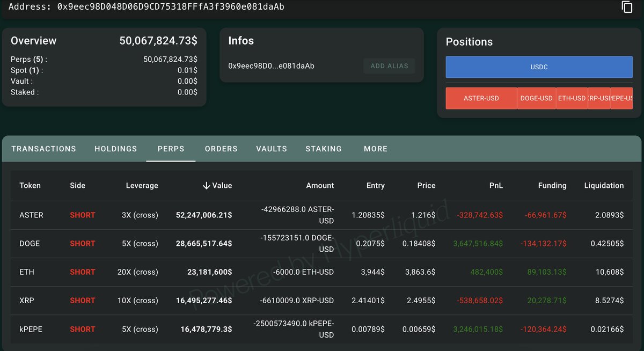This screenshot has height=351, width=644.
Task: Select the ETH-USD position block
Action: 572,98
